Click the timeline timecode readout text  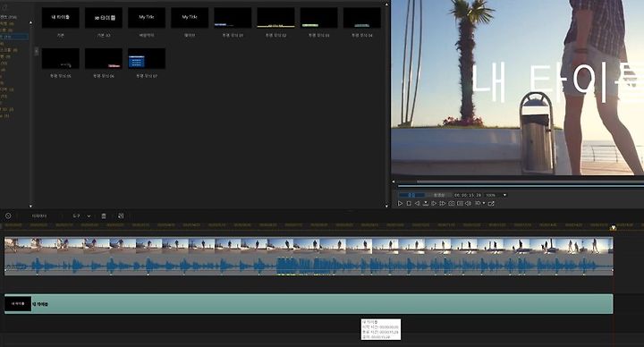coord(39,216)
